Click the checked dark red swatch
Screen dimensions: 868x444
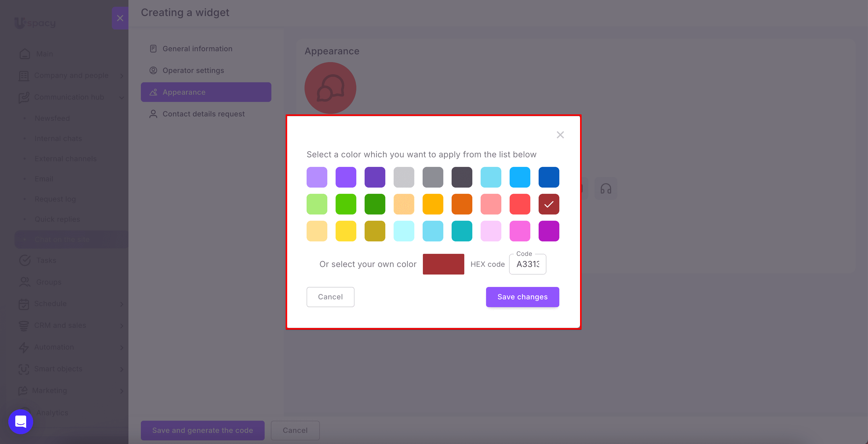point(548,204)
